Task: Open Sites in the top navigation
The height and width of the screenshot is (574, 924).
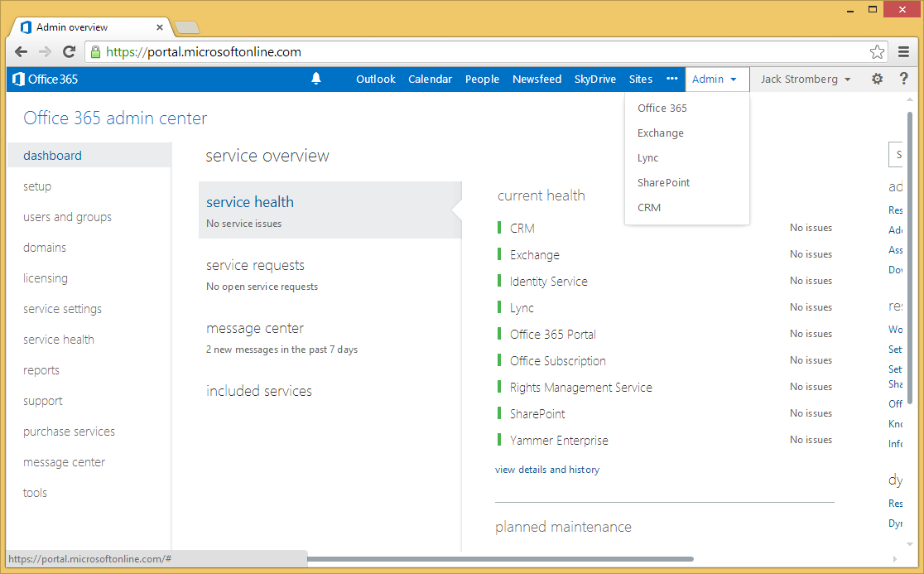Action: click(x=641, y=79)
